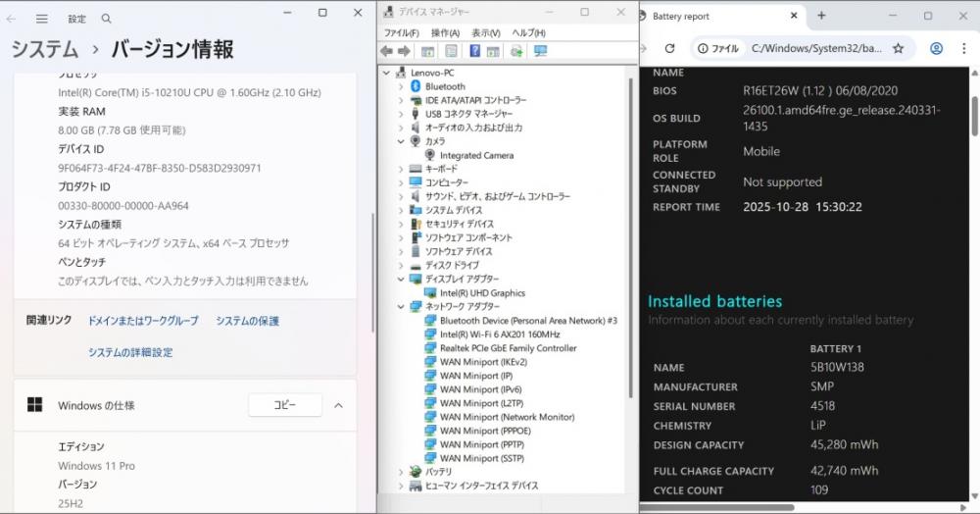
Task: Bookmark the battery report page with star
Action: (898, 48)
